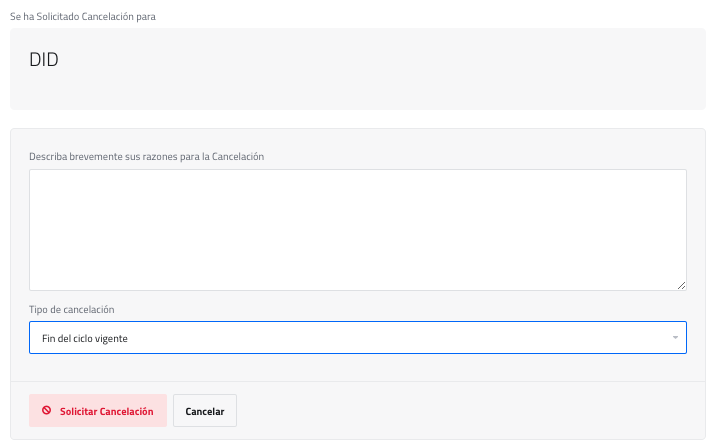Click the textarea resize handle corner

point(681,285)
